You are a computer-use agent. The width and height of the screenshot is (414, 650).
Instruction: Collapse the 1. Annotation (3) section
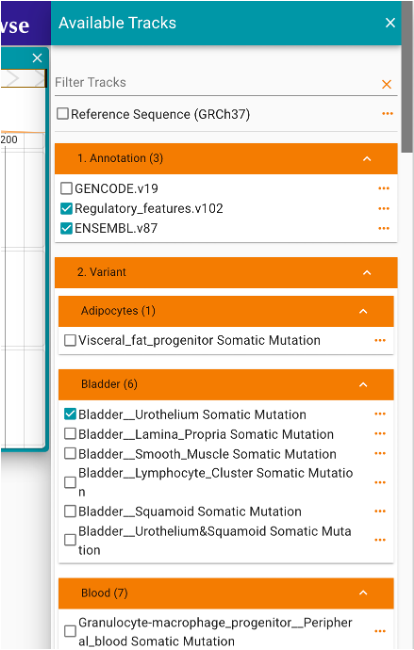pyautogui.click(x=367, y=159)
